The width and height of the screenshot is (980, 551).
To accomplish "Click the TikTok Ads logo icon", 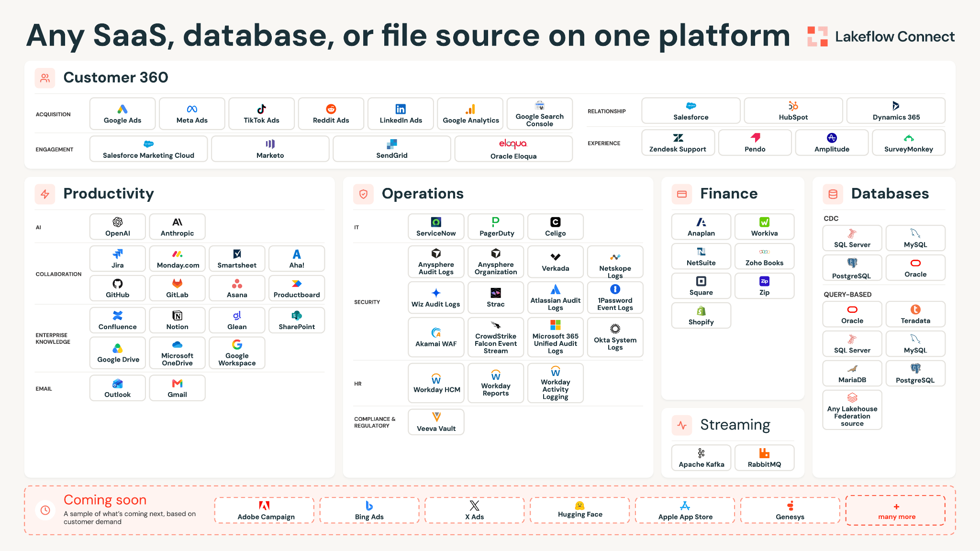I will click(x=261, y=109).
